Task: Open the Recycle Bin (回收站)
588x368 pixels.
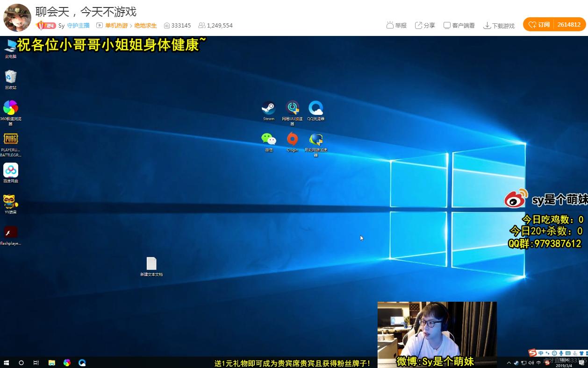Action: pos(11,76)
